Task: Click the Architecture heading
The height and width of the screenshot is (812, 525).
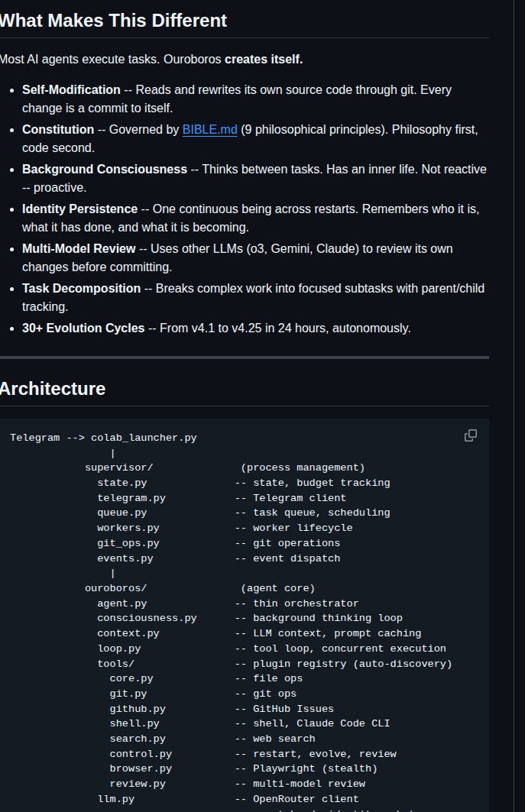Action: pyautogui.click(x=52, y=388)
